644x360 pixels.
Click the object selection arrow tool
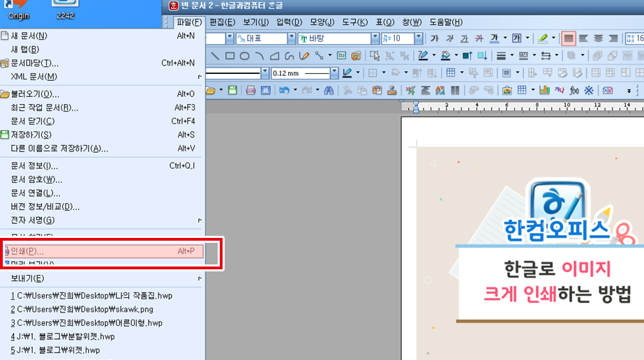374,55
